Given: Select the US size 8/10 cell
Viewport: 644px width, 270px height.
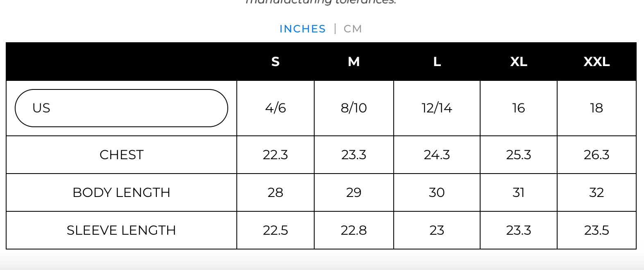Looking at the screenshot, I should tap(354, 108).
